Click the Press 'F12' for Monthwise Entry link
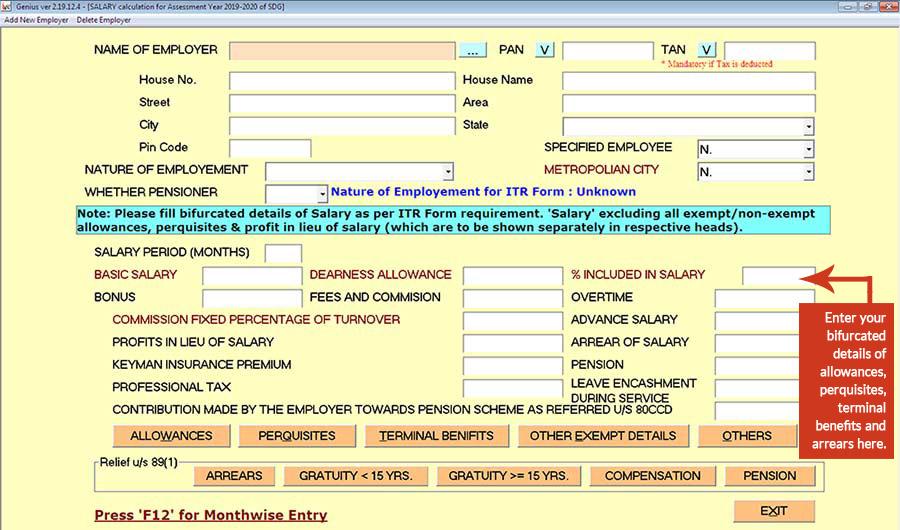Image resolution: width=900 pixels, height=530 pixels. tap(210, 515)
